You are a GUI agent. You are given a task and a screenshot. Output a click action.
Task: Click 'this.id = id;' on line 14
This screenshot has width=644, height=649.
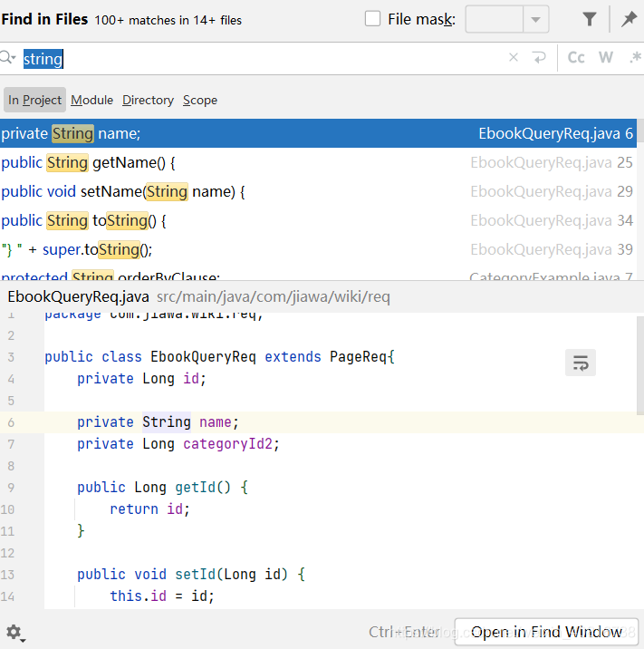coord(162,596)
